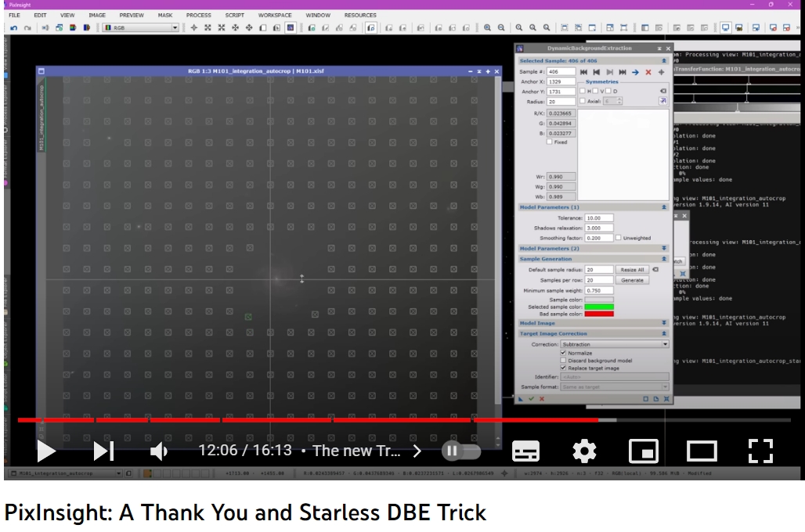The image size is (805, 532).
Task: Toggle the autoplay switch
Action: (x=461, y=451)
